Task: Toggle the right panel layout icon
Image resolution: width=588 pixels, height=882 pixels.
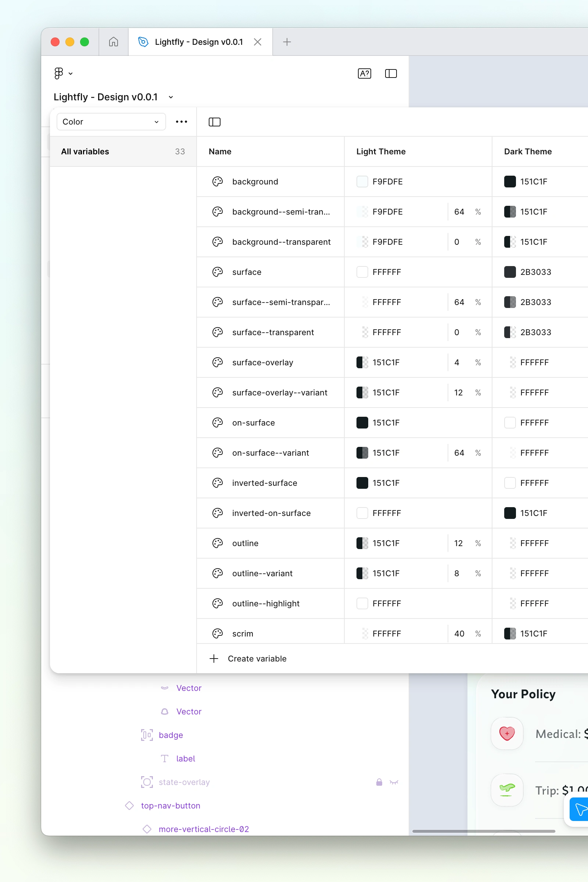Action: point(390,73)
